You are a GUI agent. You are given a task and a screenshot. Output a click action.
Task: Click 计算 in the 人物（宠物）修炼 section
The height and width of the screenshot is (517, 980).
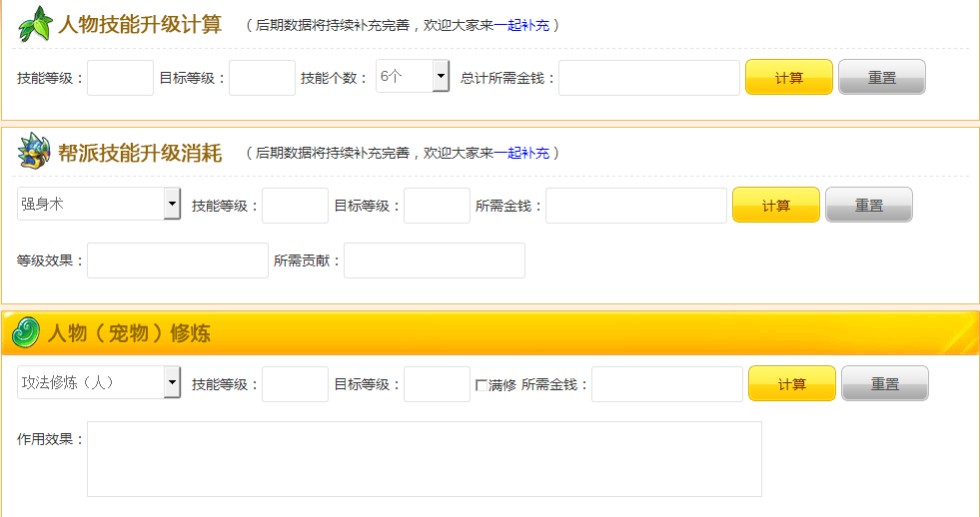click(x=792, y=383)
